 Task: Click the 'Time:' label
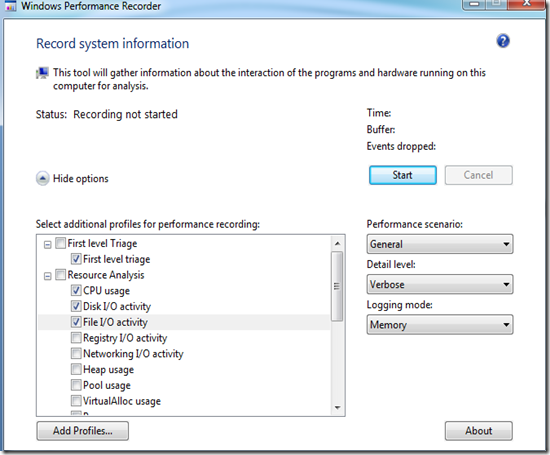379,113
